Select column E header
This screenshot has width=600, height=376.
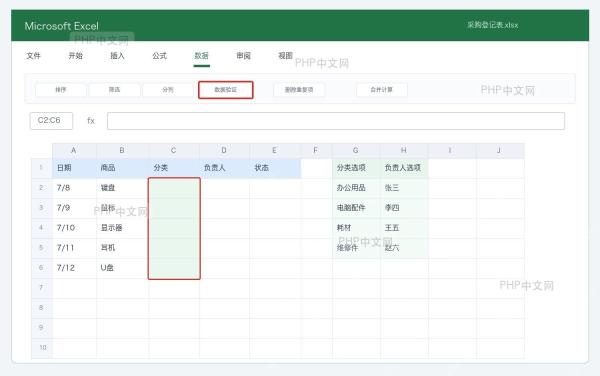tap(275, 151)
